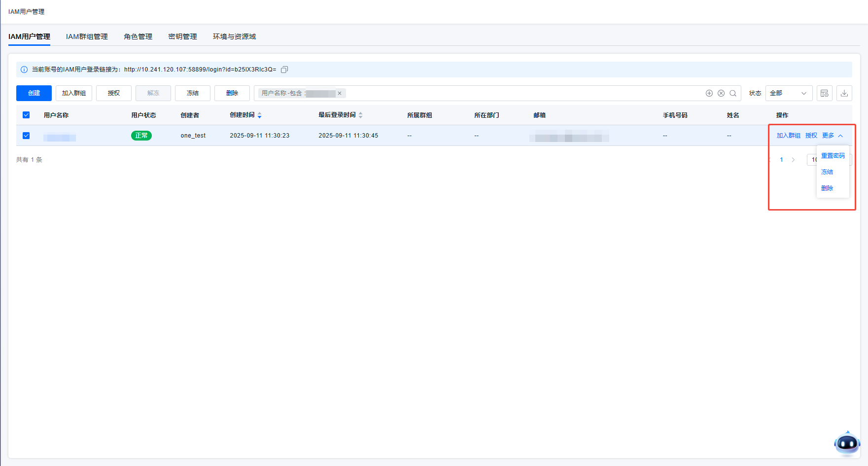Click the add filter condition plus icon
This screenshot has width=868, height=466.
[709, 93]
